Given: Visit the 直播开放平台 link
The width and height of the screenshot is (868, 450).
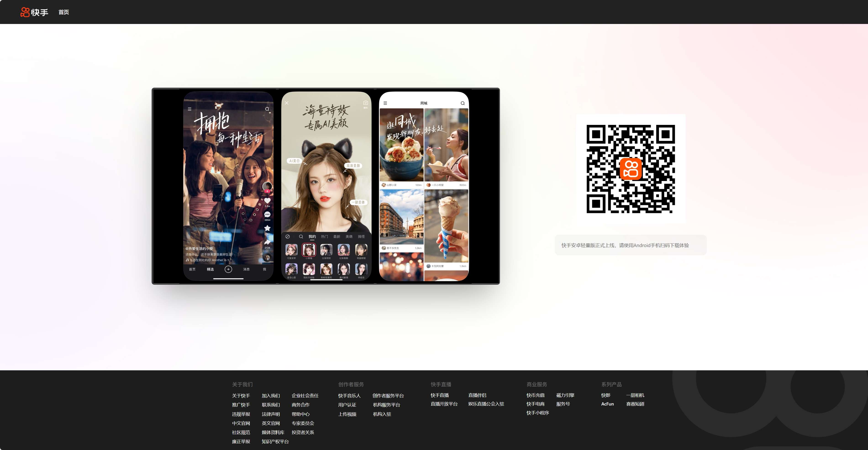Looking at the screenshot, I should (444, 404).
